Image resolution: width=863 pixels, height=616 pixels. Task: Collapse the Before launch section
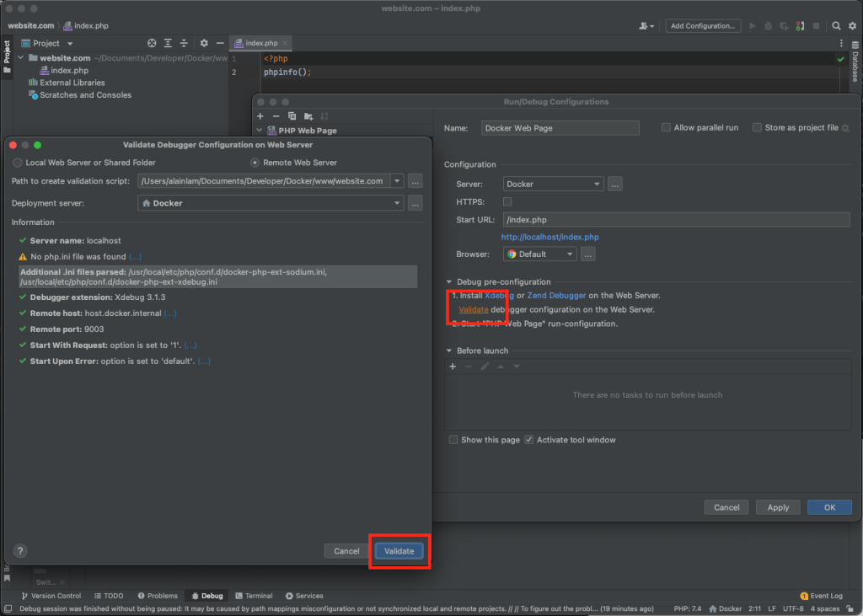tap(449, 351)
